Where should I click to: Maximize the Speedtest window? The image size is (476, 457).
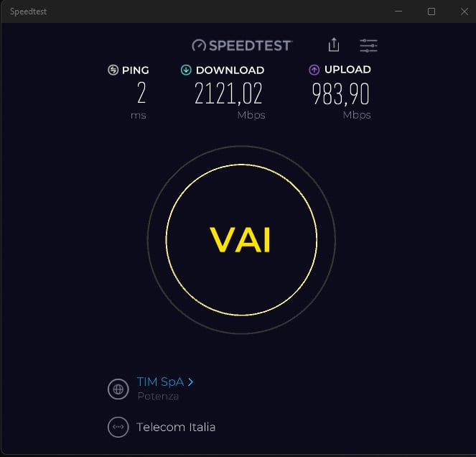(431, 11)
